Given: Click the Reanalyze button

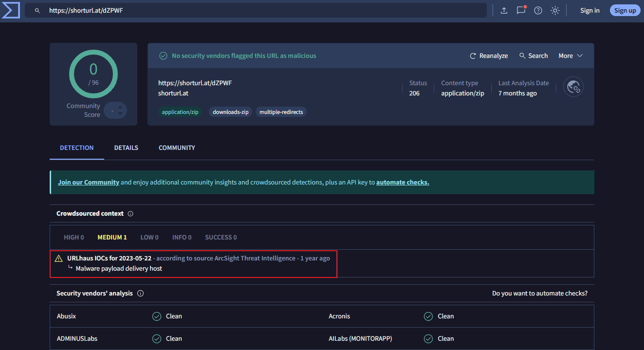Looking at the screenshot, I should pos(489,56).
